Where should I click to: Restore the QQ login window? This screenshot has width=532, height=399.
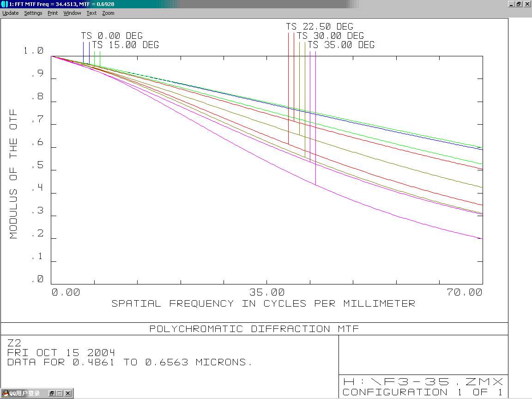click(52, 393)
